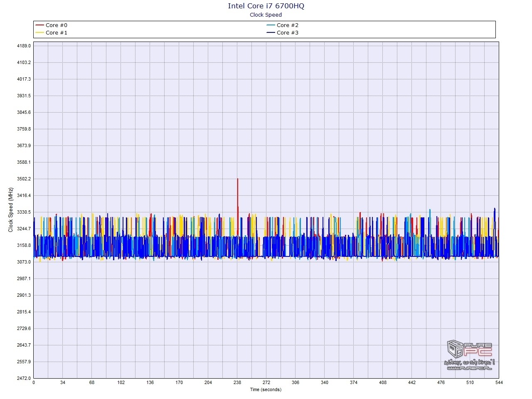
Task: Click the time axis label "272"
Action: pyautogui.click(x=266, y=383)
